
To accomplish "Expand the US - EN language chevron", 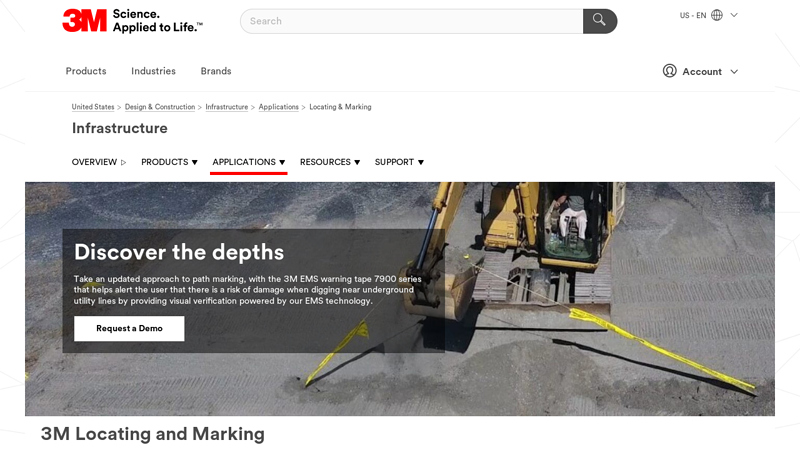I will 734,15.
